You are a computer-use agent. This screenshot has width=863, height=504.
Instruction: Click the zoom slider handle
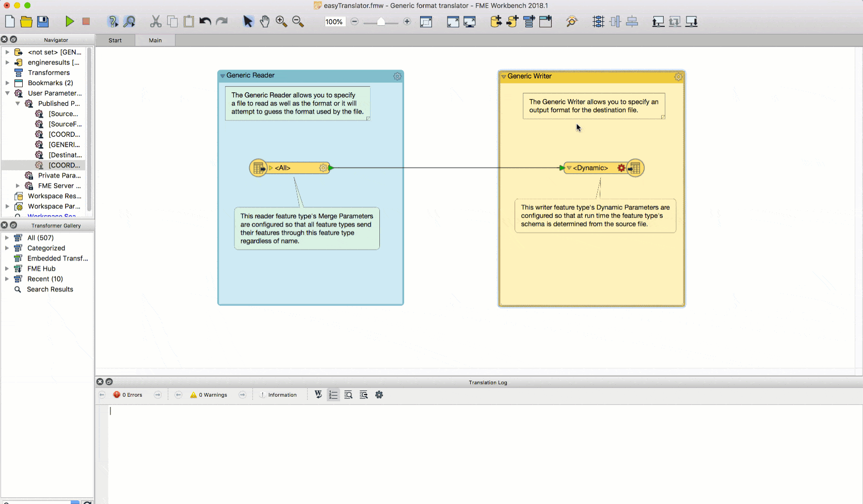pyautogui.click(x=381, y=22)
